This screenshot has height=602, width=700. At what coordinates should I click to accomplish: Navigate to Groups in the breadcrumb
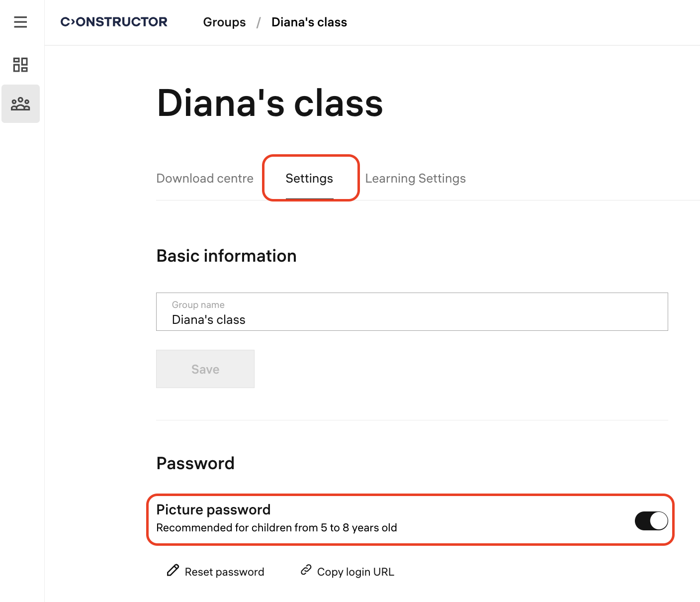point(224,22)
